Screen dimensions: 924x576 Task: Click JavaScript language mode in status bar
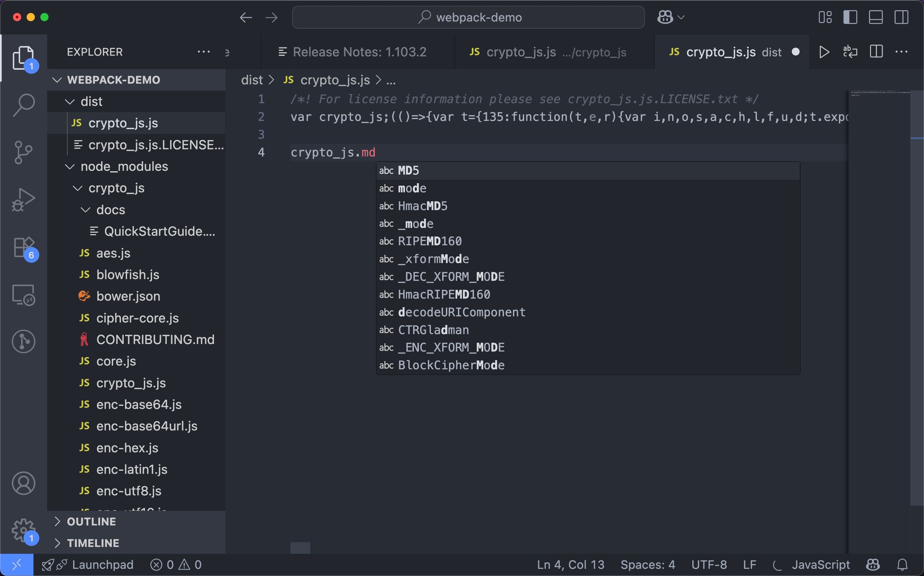click(x=820, y=565)
